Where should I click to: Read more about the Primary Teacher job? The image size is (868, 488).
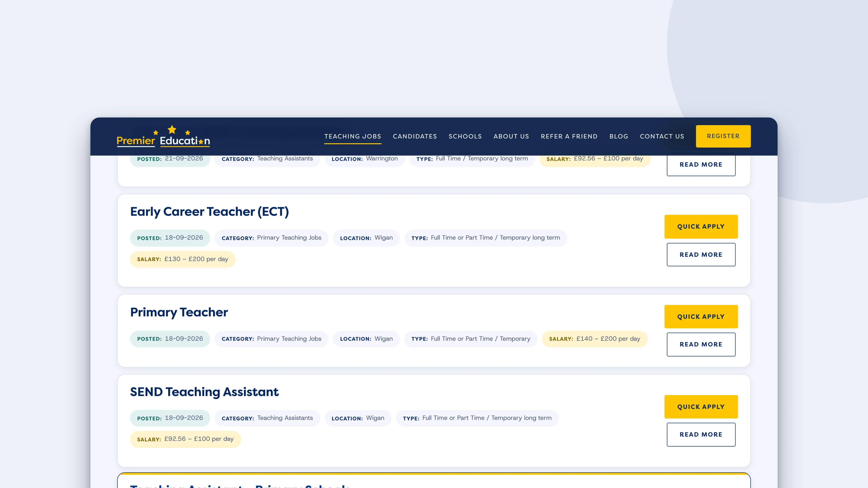point(701,344)
